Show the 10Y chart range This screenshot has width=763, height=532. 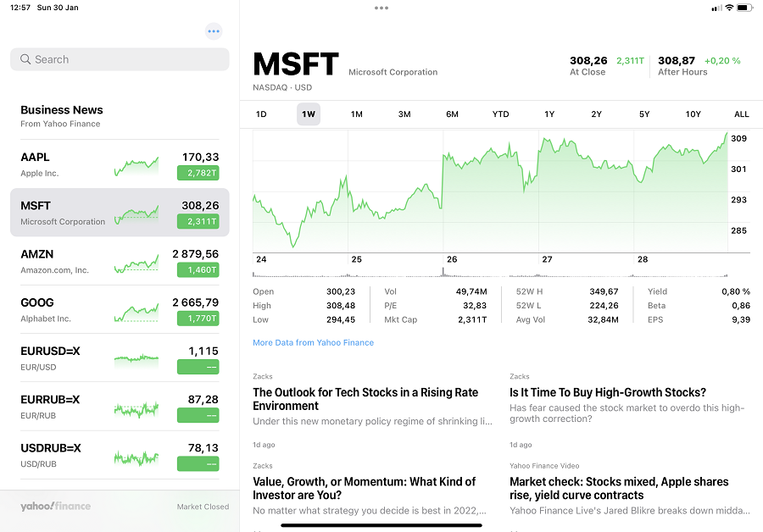pyautogui.click(x=693, y=114)
